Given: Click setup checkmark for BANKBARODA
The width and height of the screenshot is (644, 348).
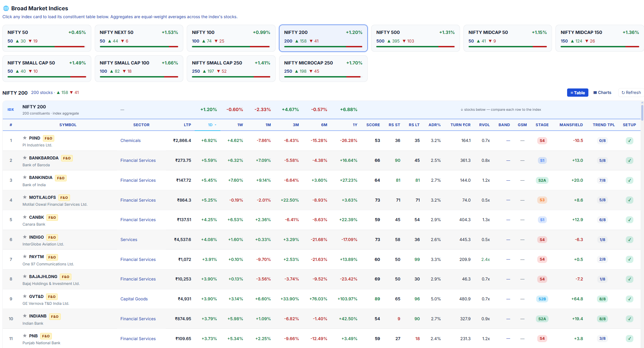Looking at the screenshot, I should pos(629,160).
